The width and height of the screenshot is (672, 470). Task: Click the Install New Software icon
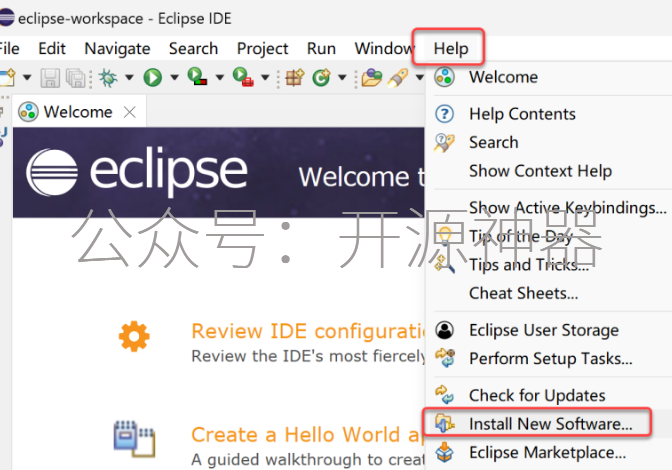(x=444, y=423)
